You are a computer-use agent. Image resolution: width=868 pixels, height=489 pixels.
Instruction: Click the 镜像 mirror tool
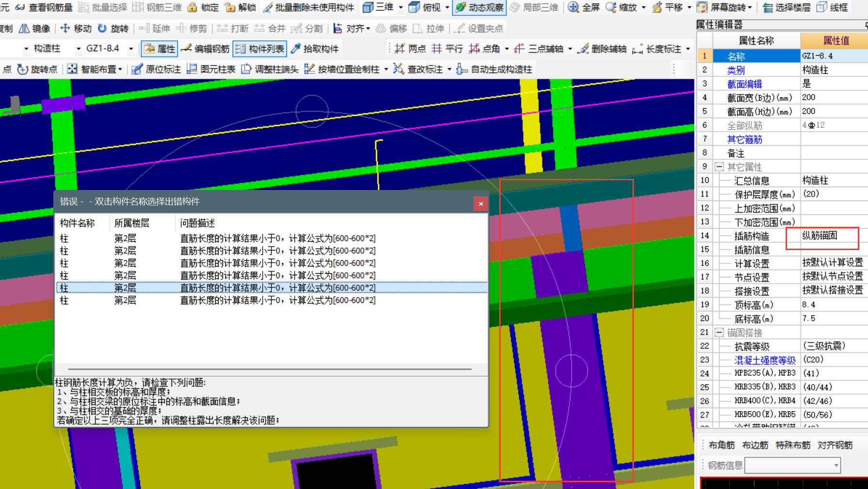click(34, 29)
